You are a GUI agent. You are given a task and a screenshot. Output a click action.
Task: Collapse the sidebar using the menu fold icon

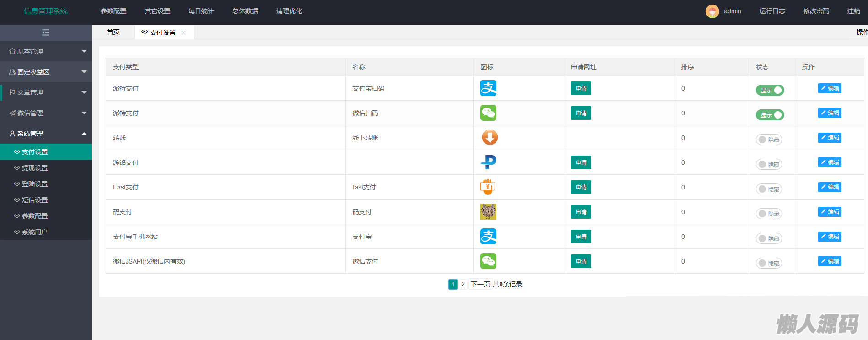click(x=46, y=32)
